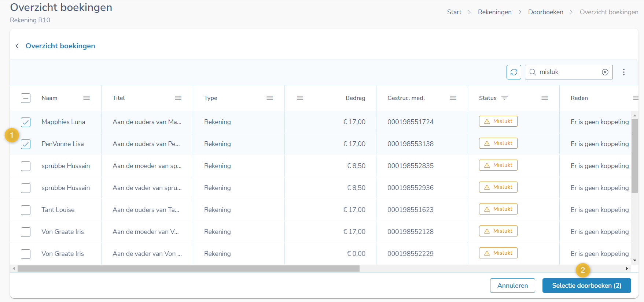This screenshot has height=302, width=644.
Task: Open the Bedrag column menu icon
Action: (x=300, y=98)
